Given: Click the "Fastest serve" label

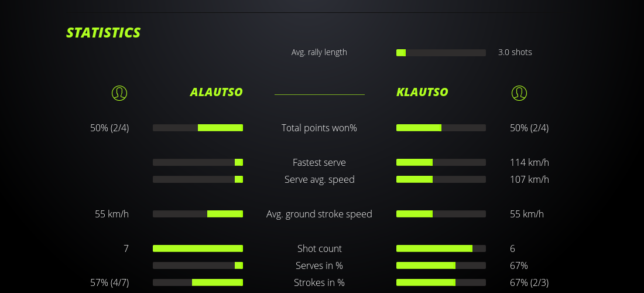Looking at the screenshot, I should pos(319,162).
